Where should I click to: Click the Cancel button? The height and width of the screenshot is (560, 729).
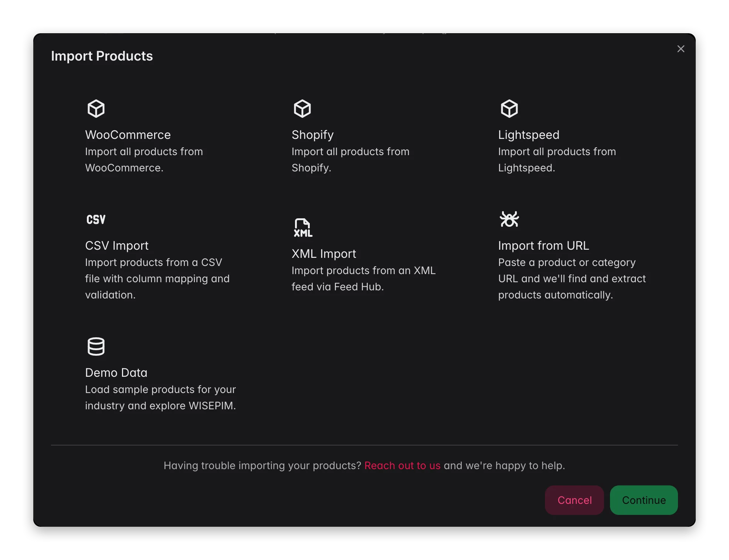(x=574, y=500)
